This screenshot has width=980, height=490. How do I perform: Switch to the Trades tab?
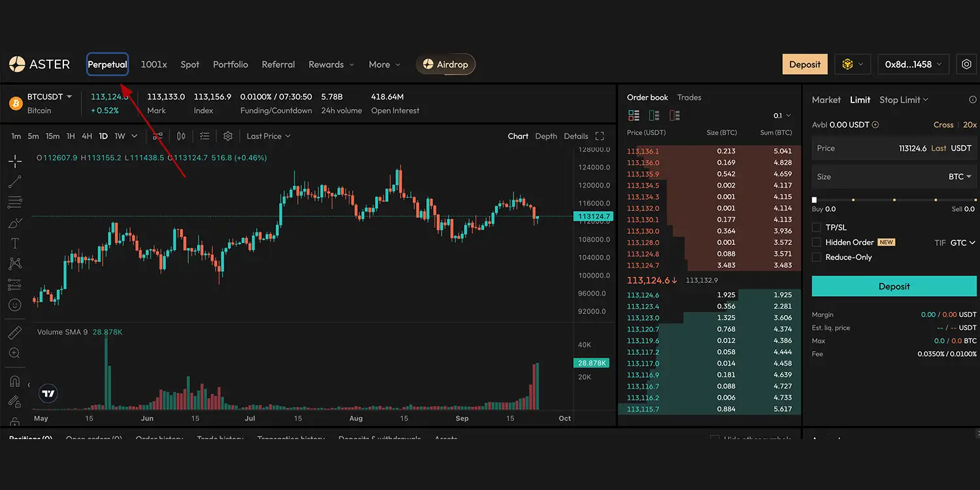click(689, 97)
